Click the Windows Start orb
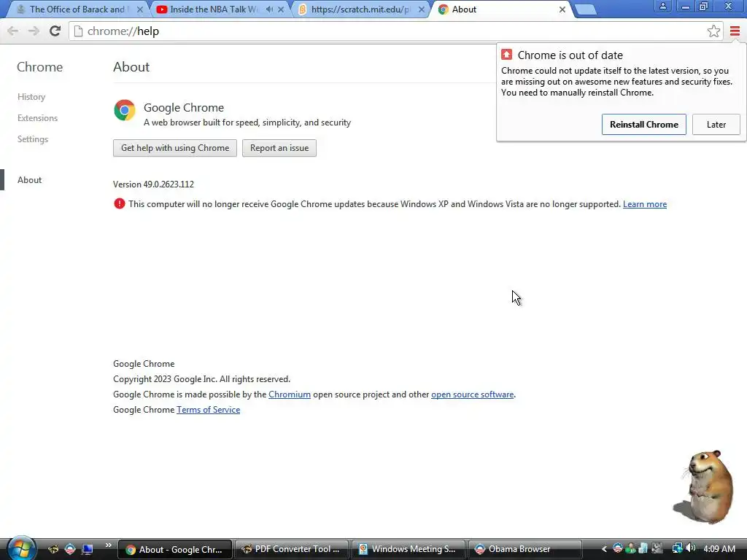The width and height of the screenshot is (747, 560). point(21,548)
